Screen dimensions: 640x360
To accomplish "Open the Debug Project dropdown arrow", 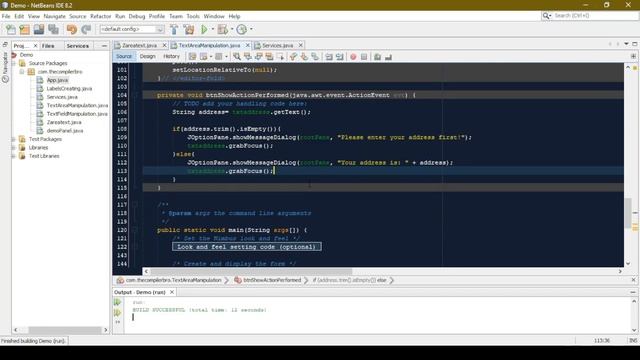I will (232, 29).
